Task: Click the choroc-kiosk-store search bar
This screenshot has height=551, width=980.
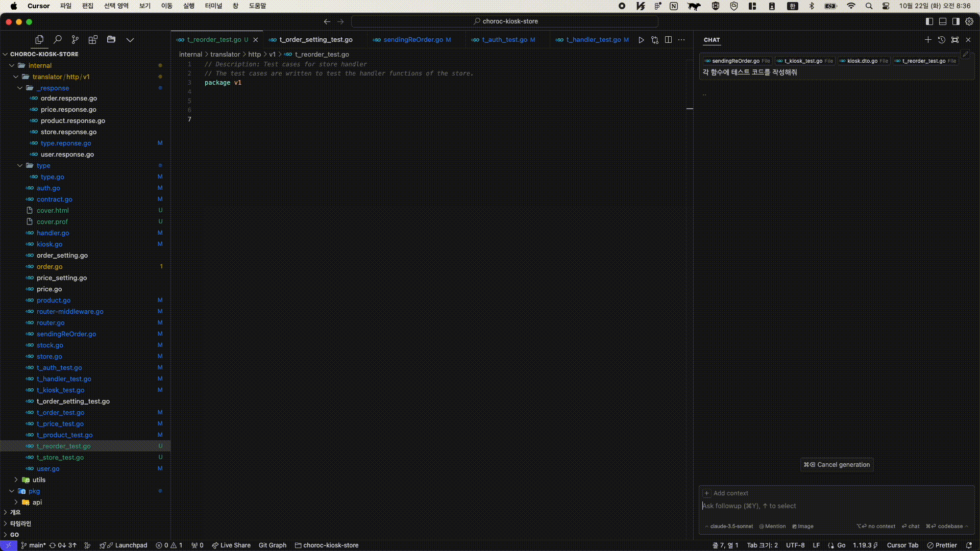Action: tap(505, 21)
